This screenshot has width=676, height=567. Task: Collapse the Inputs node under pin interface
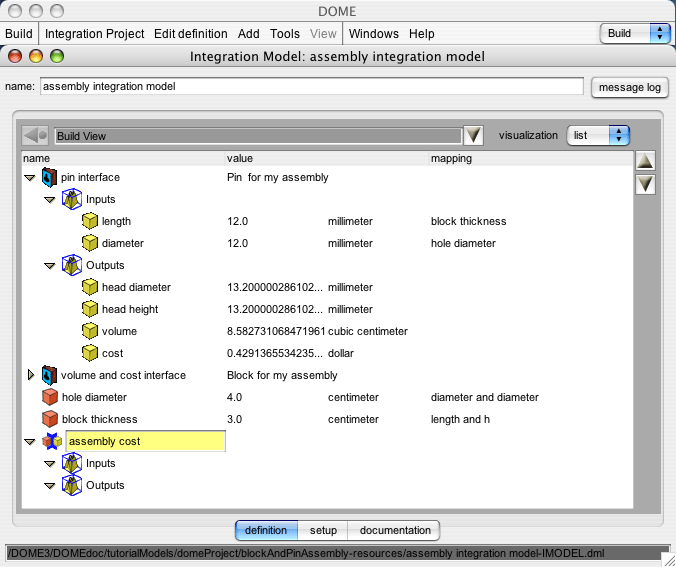(x=50, y=200)
